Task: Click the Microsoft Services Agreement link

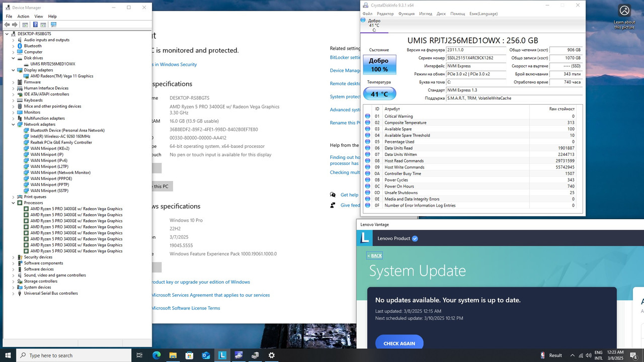Action: click(210, 295)
